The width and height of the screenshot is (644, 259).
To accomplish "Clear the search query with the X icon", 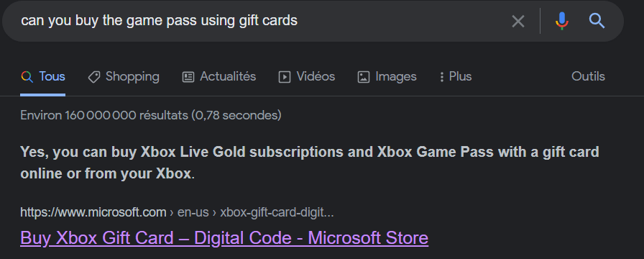I will point(518,21).
